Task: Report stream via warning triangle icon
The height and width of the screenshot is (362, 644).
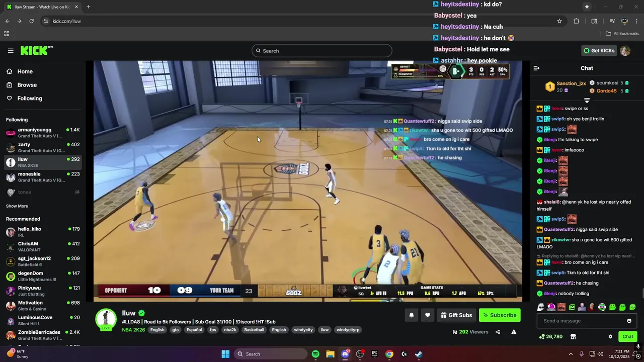Action: [x=514, y=332]
